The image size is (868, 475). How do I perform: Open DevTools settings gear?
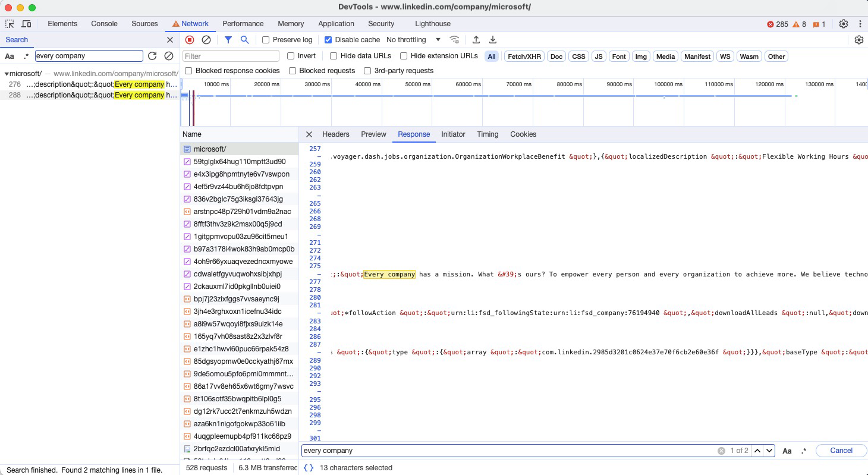click(x=843, y=23)
